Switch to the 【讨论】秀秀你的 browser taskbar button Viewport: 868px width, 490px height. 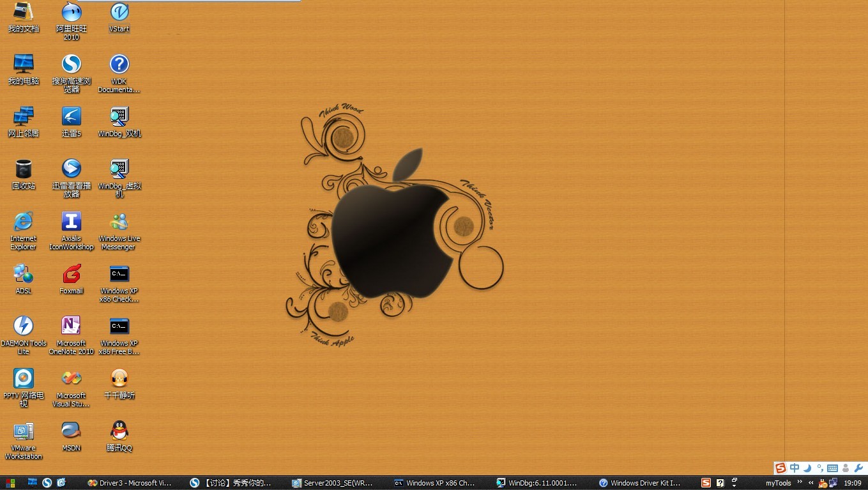[231, 483]
